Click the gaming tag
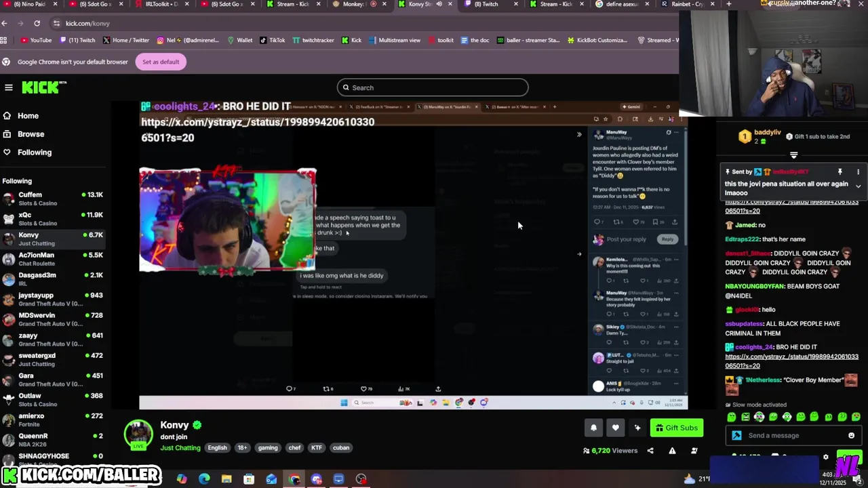 (x=268, y=447)
